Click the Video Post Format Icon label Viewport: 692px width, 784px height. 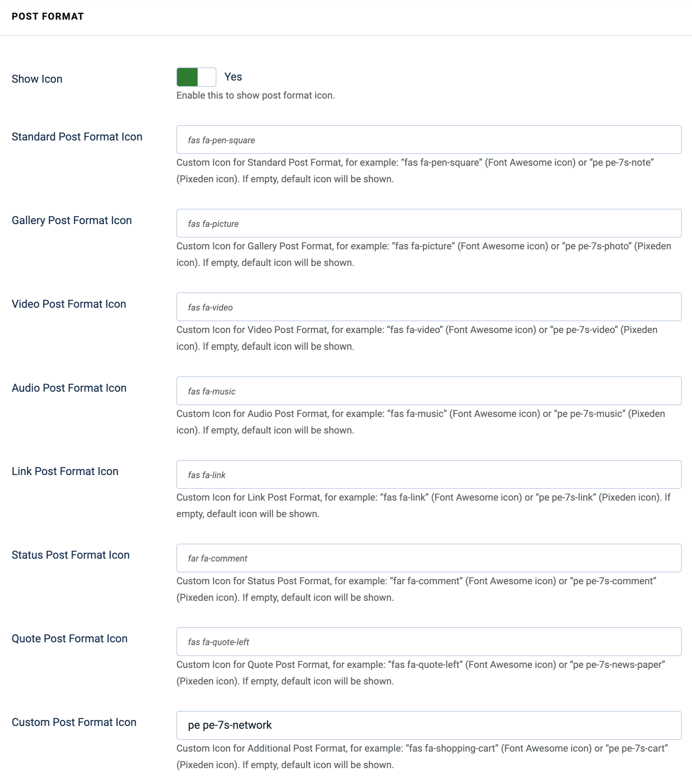[69, 304]
